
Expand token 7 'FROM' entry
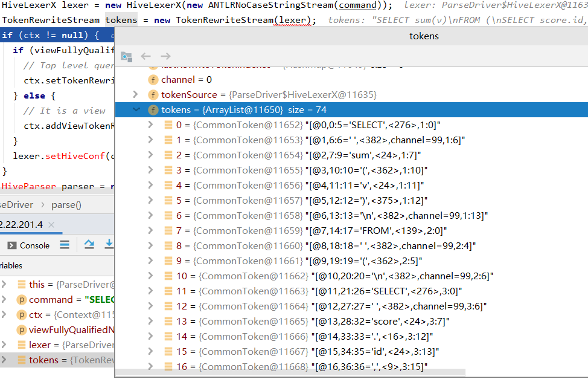coord(150,231)
